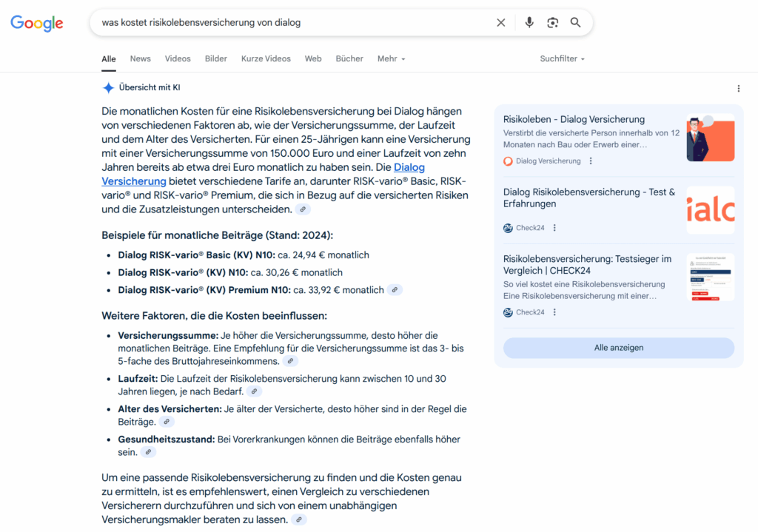Click 'Weitere Faktoren, die die Kosten beeinflussen:' heading
758x532 pixels.
(214, 316)
